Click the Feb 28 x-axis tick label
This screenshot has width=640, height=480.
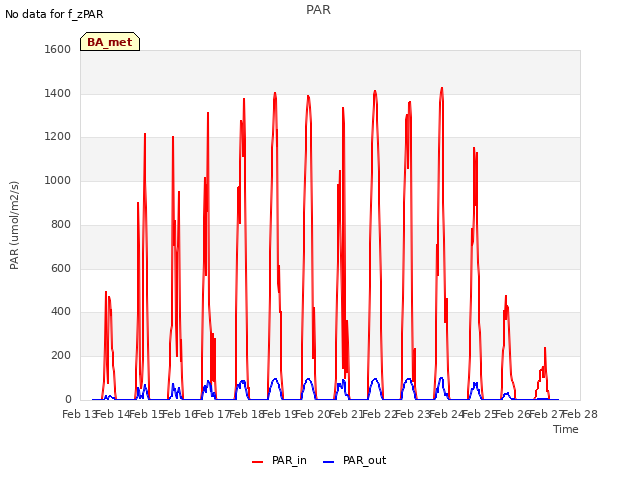point(580,414)
